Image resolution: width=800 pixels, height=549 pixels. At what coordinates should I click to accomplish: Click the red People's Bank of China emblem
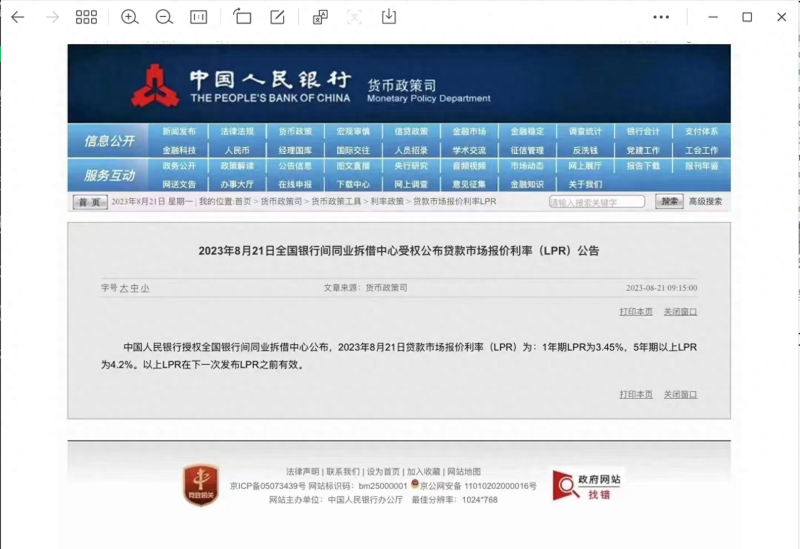155,86
